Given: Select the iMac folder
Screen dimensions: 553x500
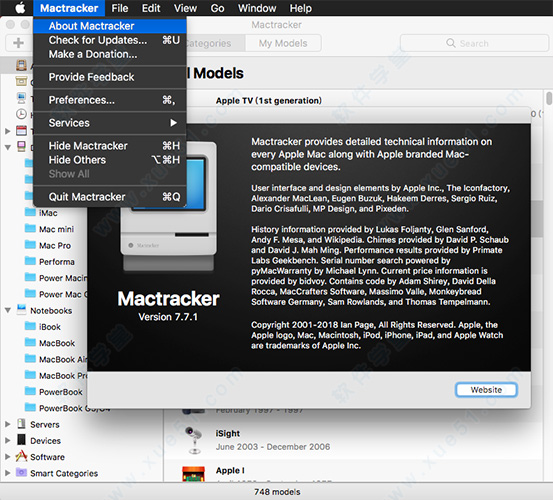Looking at the screenshot, I should [x=48, y=213].
